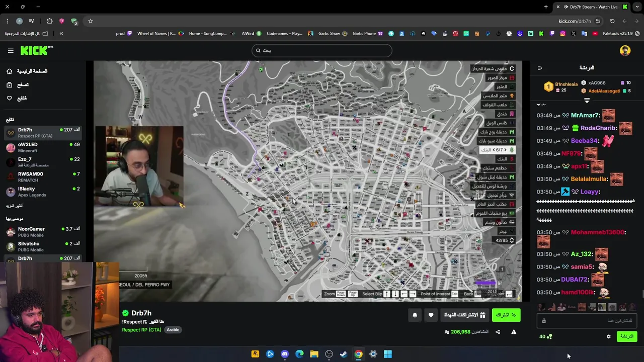
Task: Open the browser extensions puzzle icon
Action: click(50, 21)
